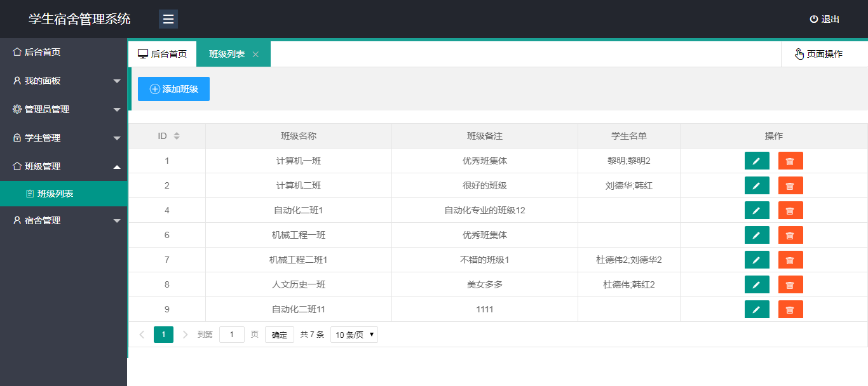Click the delete trash icon for 人文历史一班
Viewport: 868px width, 386px height.
(x=790, y=284)
